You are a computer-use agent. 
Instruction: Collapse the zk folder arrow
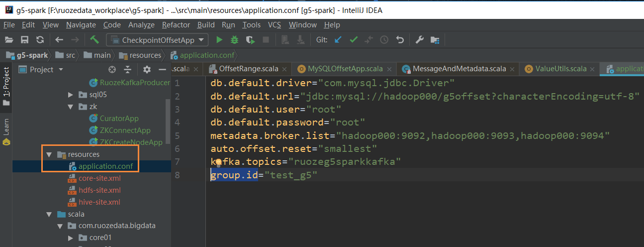point(71,107)
